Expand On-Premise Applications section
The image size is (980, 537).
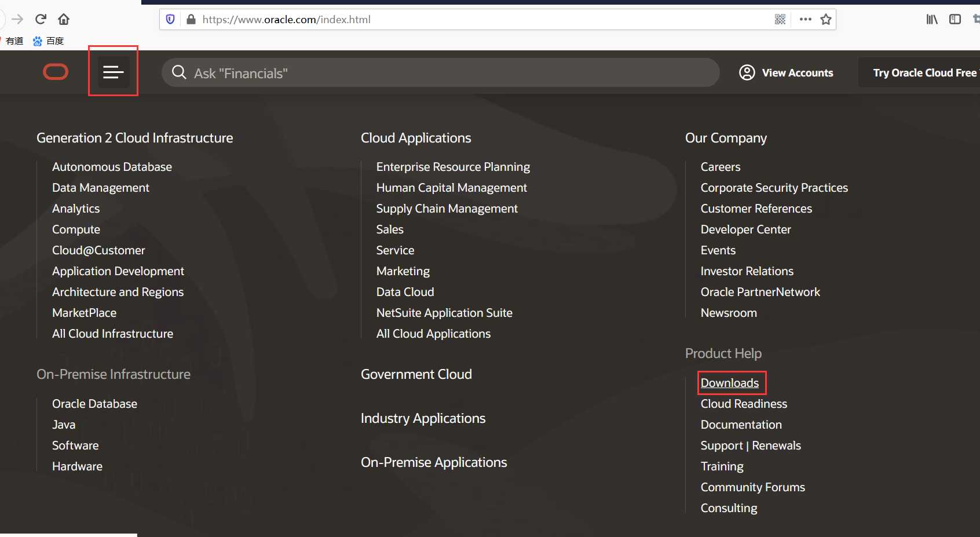(434, 462)
